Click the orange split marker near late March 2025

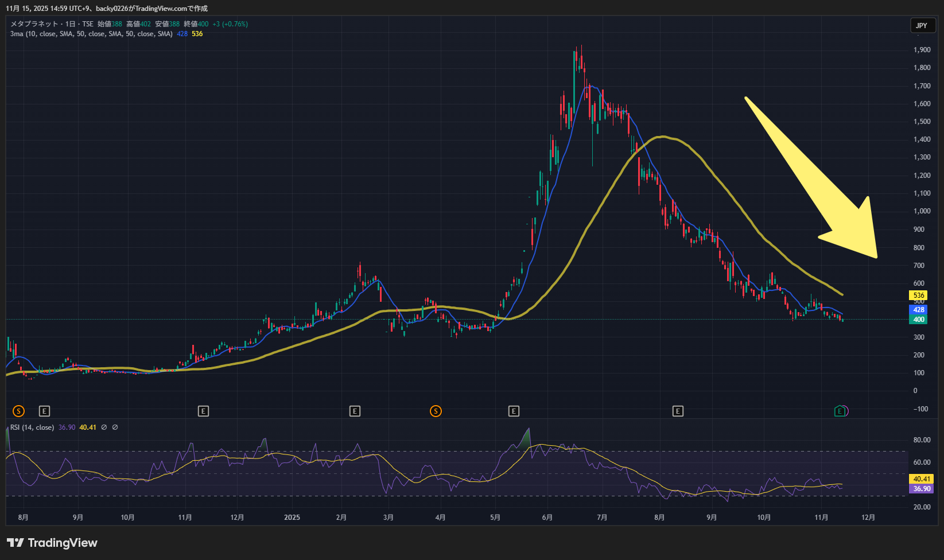(436, 411)
